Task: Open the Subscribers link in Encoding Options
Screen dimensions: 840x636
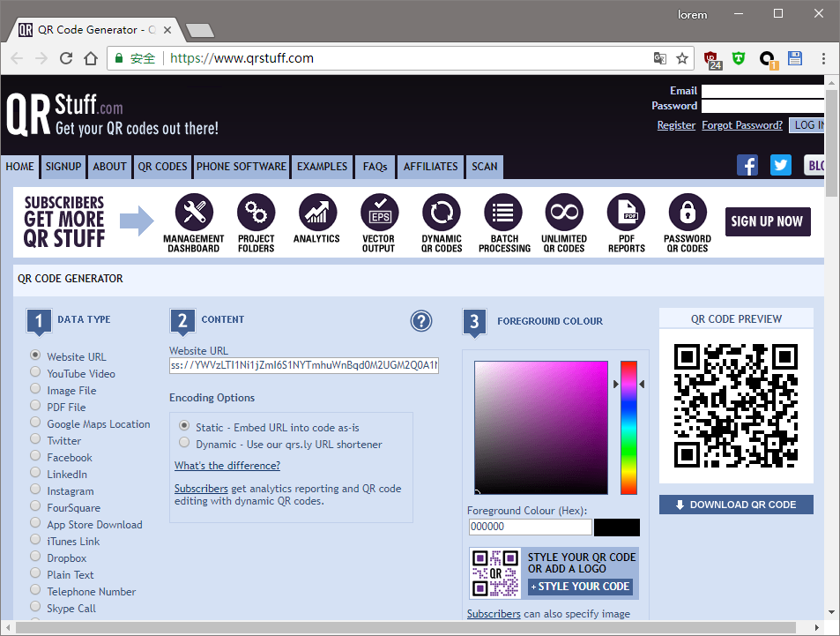Action: pos(201,489)
